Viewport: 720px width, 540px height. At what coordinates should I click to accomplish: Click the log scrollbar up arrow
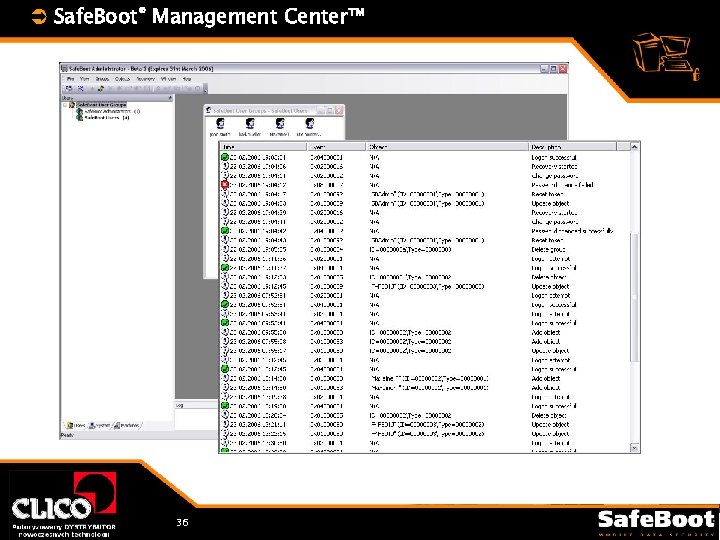pos(635,147)
